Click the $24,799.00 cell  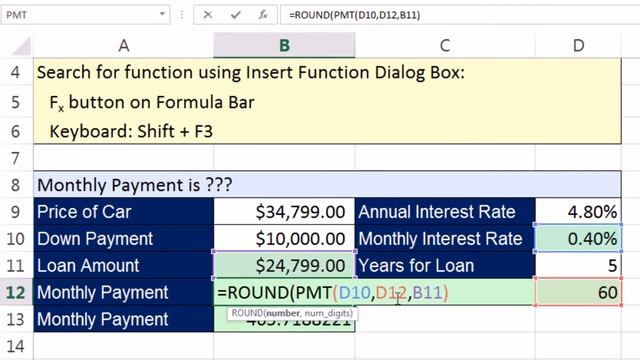click(284, 266)
